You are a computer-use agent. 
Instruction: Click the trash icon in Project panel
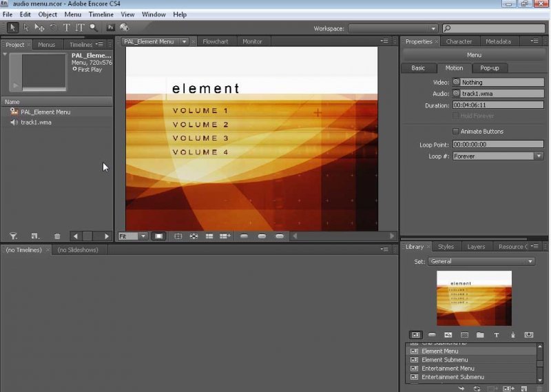point(57,236)
